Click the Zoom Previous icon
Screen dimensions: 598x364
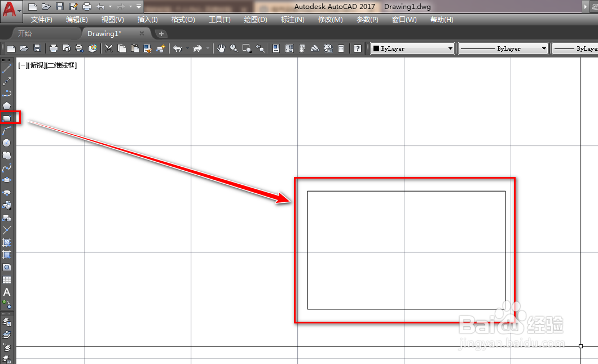pos(260,48)
